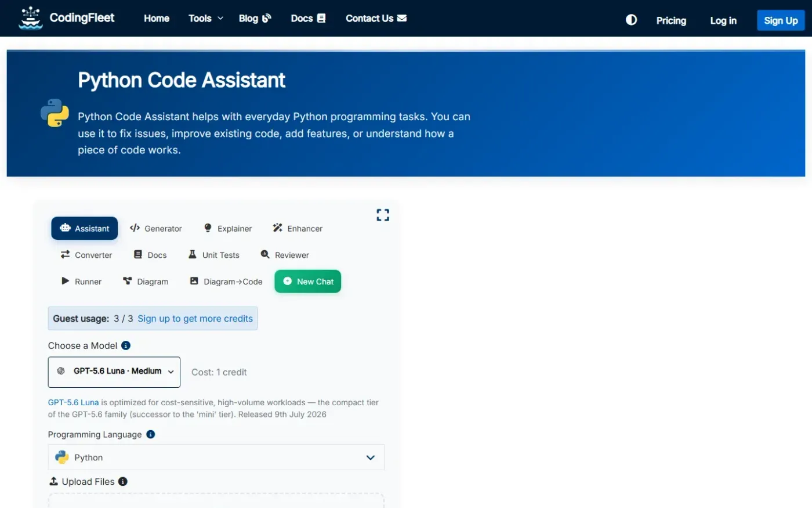Open the Home page
812x508 pixels.
(157, 19)
